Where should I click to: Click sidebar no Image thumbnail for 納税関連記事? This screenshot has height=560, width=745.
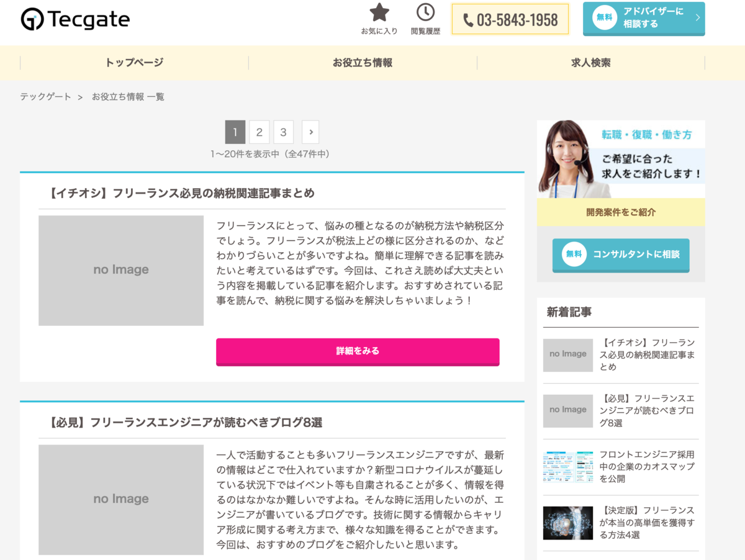click(568, 355)
